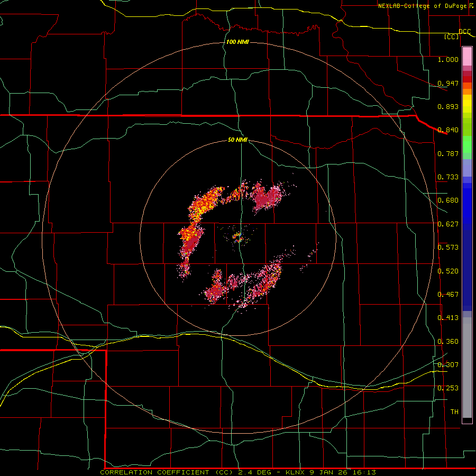Screen dimensions: 476x476
Task: Click the 0.787 scale value
Action: (448, 153)
